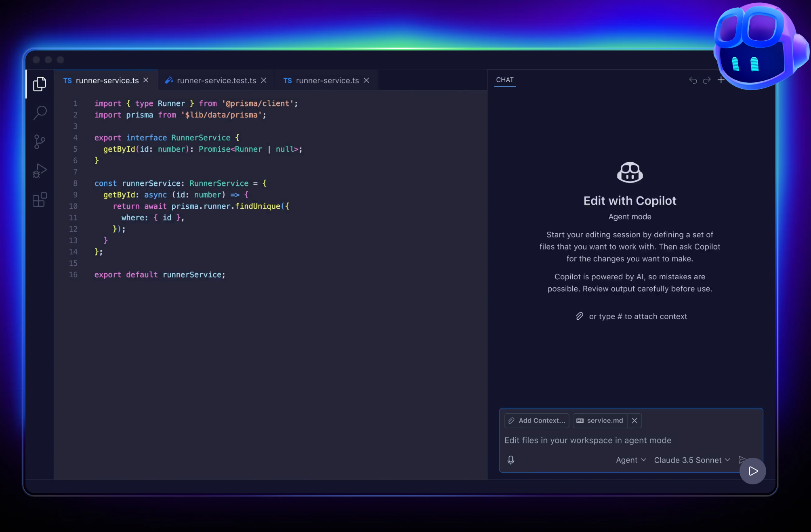Image resolution: width=811 pixels, height=532 pixels.
Task: Click the undo arrow in the chat header
Action: [693, 80]
